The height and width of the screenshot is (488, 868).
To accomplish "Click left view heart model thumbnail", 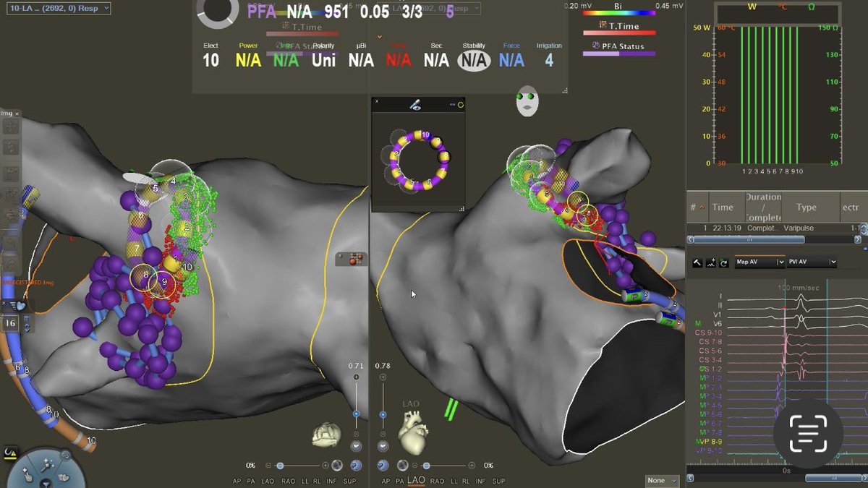I will click(x=327, y=435).
